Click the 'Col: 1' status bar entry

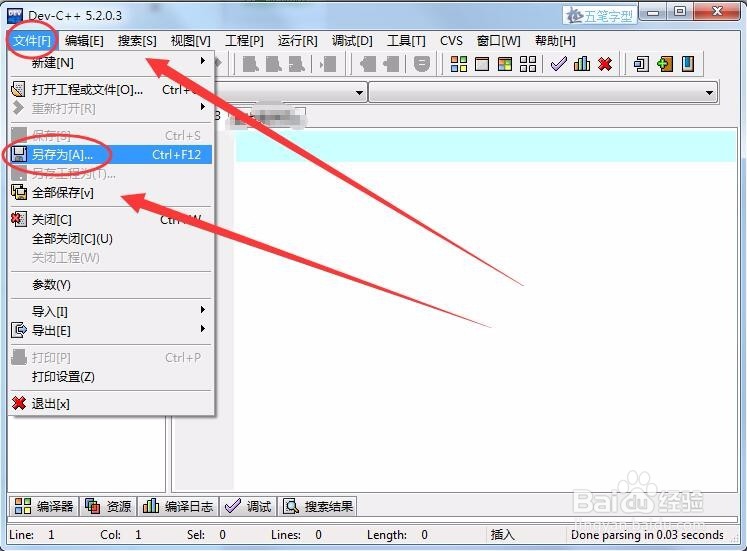[x=121, y=535]
